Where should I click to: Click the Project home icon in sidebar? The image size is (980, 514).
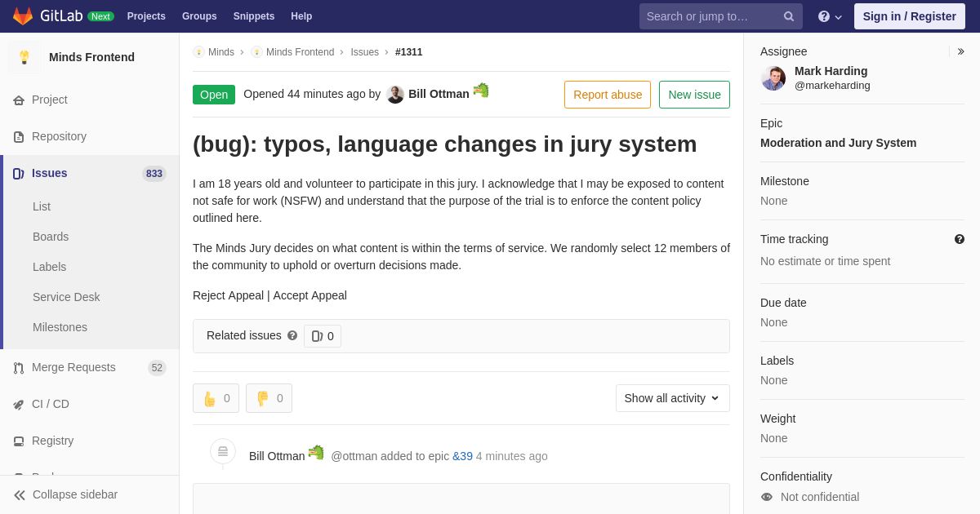coord(19,100)
